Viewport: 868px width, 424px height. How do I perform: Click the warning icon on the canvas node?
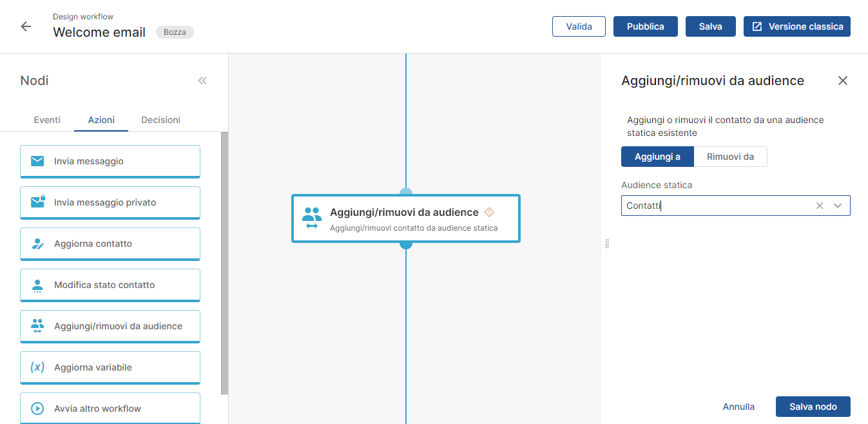(489, 212)
